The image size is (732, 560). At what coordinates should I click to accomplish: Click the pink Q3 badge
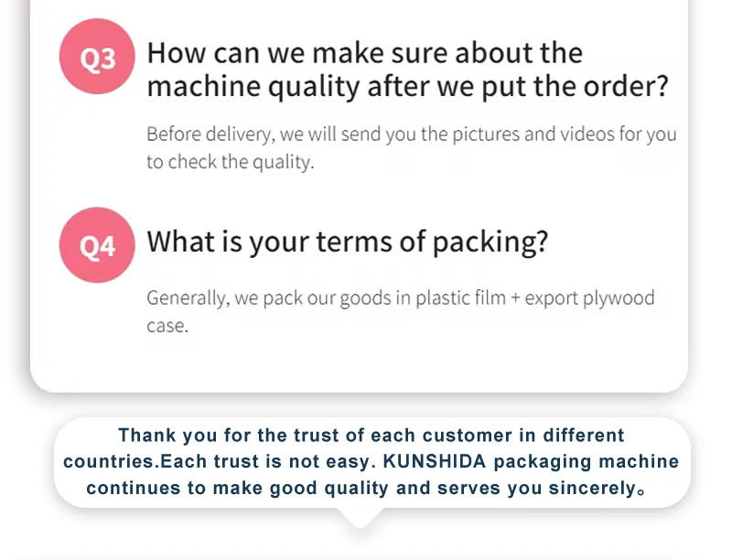[x=97, y=60]
